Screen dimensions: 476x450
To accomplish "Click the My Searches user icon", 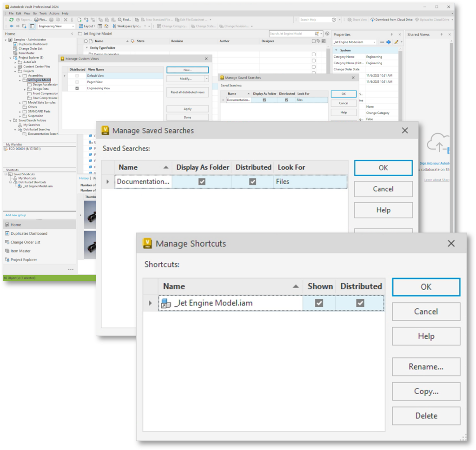I will tap(20, 125).
